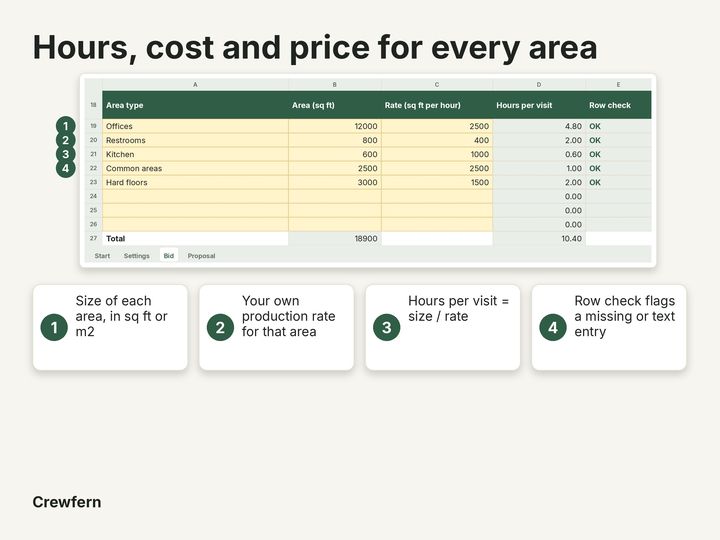Image resolution: width=720 pixels, height=540 pixels.
Task: Click the Area type column header
Action: click(x=195, y=105)
